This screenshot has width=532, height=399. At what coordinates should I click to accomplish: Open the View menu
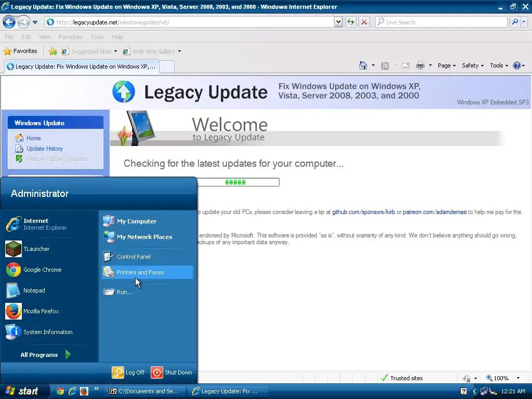(45, 37)
